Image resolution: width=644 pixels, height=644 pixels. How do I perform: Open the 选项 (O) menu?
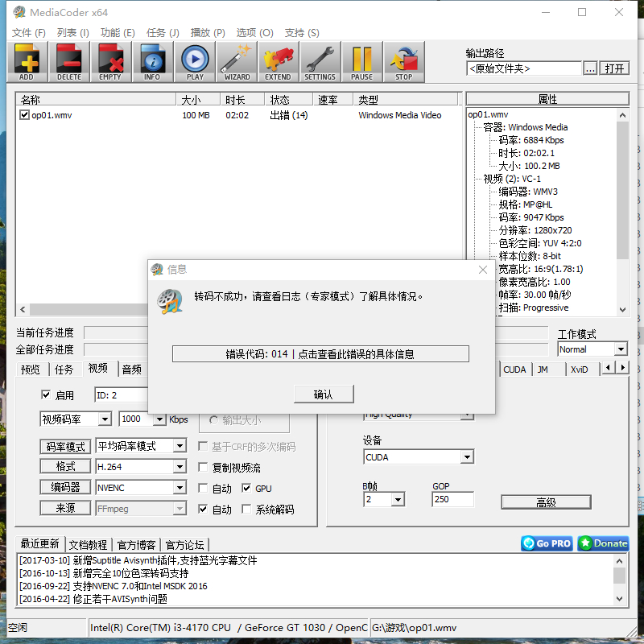click(254, 33)
